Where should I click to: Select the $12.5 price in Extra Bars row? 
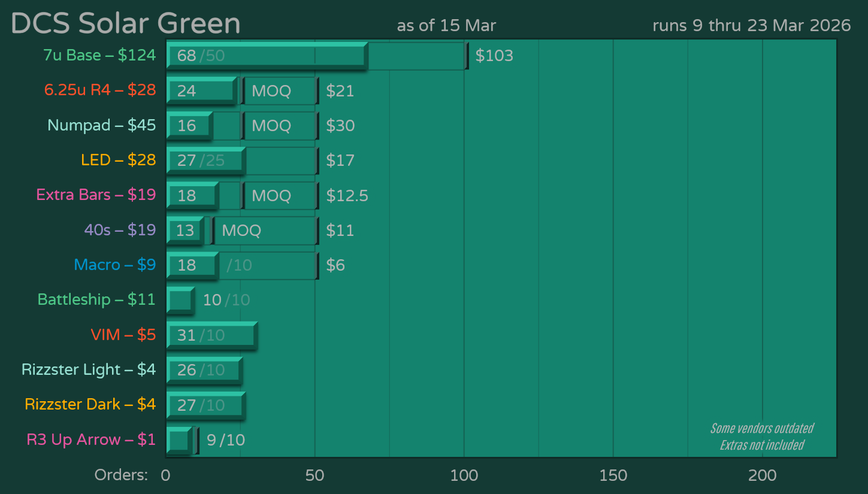(x=347, y=196)
